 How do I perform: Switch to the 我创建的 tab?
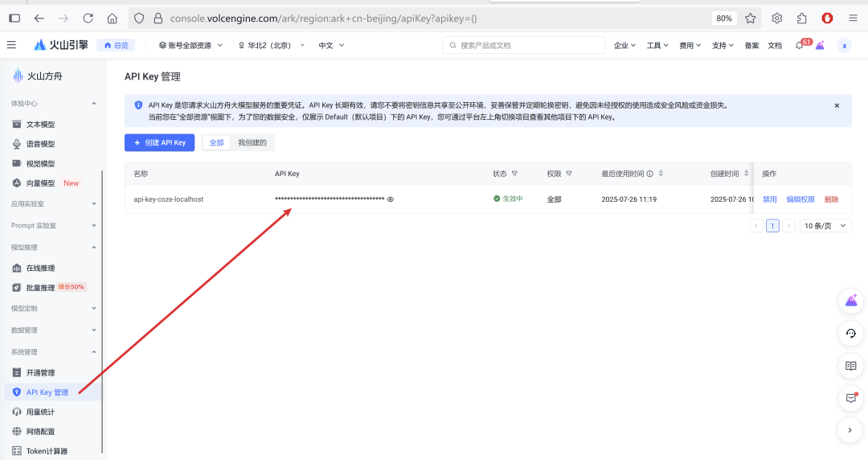[x=252, y=142]
